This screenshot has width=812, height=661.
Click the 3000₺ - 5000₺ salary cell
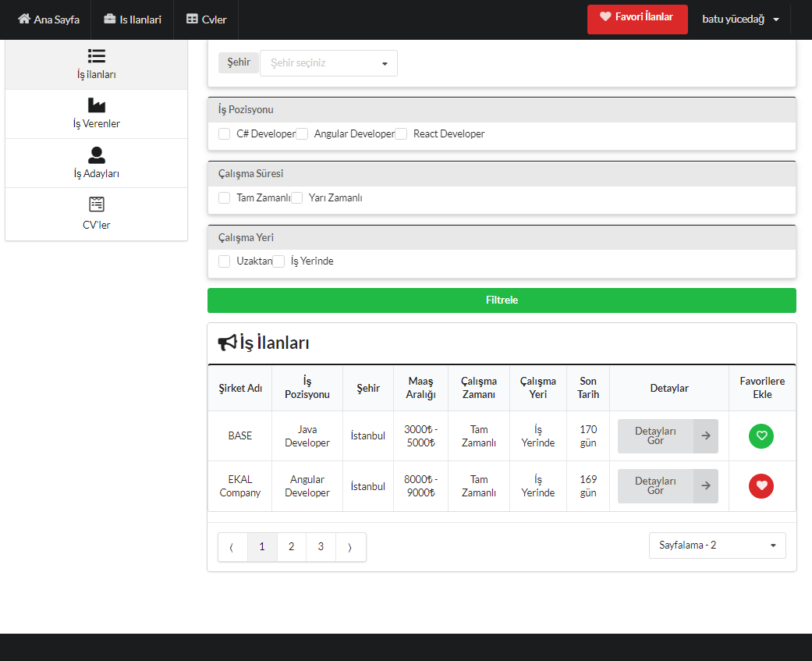tap(420, 436)
